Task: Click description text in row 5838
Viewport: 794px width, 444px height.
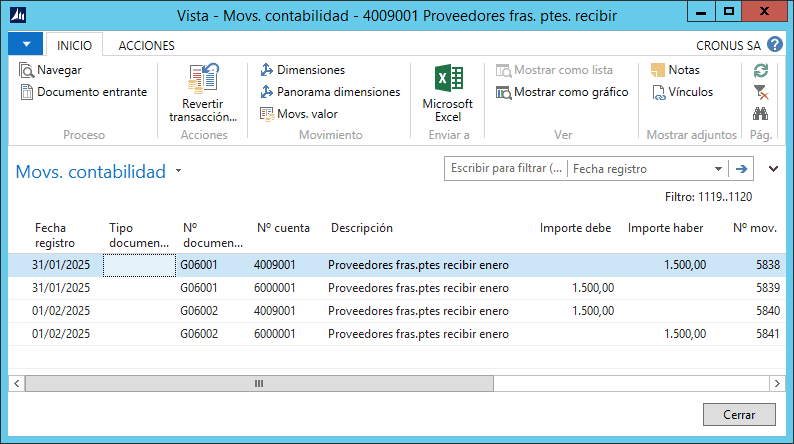Action: [418, 265]
